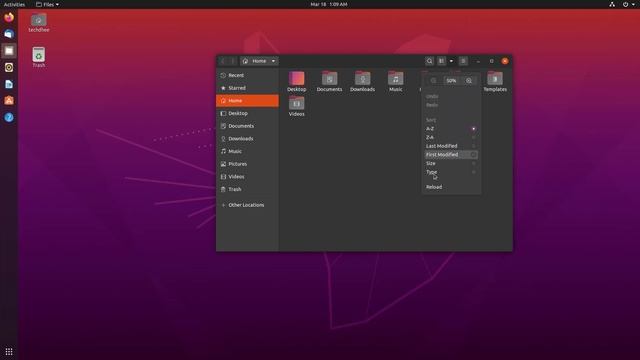Open Recent in the sidebar

247,75
